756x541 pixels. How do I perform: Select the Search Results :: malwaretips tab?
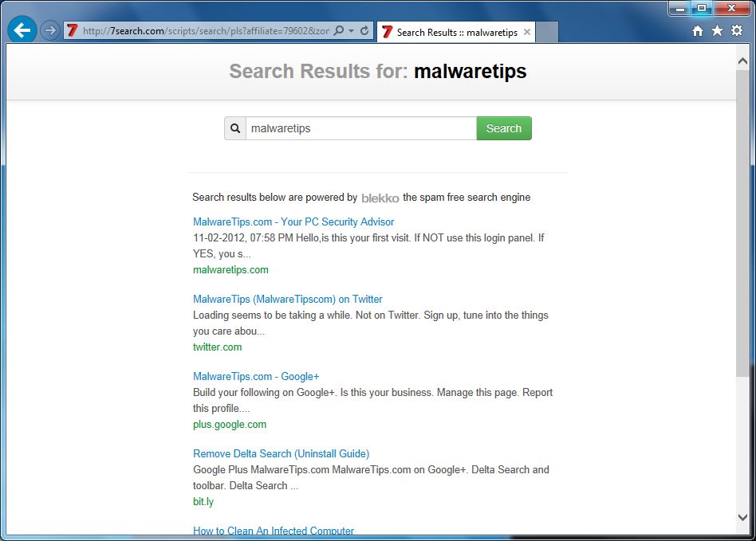[x=455, y=33]
